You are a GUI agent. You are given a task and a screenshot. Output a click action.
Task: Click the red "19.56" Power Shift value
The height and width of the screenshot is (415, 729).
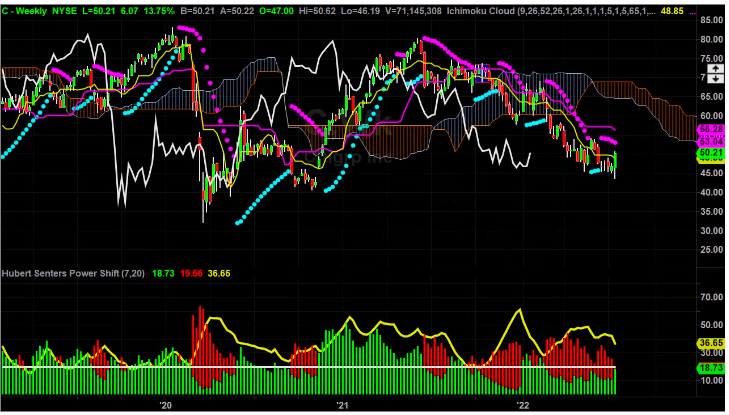[x=191, y=273]
